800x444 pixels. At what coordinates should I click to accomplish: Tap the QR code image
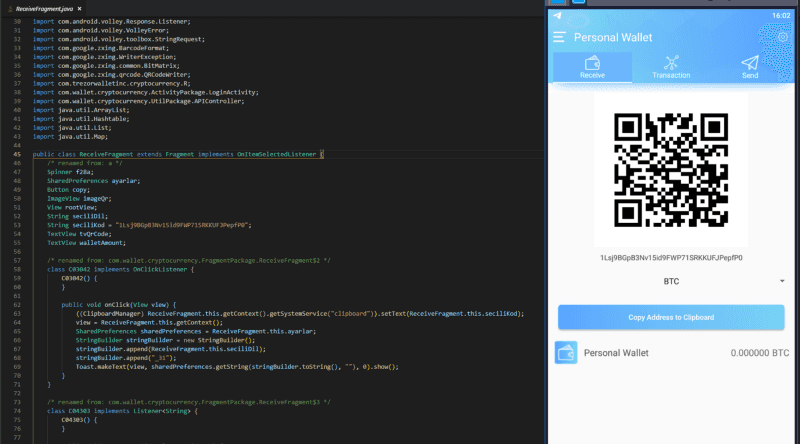pyautogui.click(x=671, y=170)
